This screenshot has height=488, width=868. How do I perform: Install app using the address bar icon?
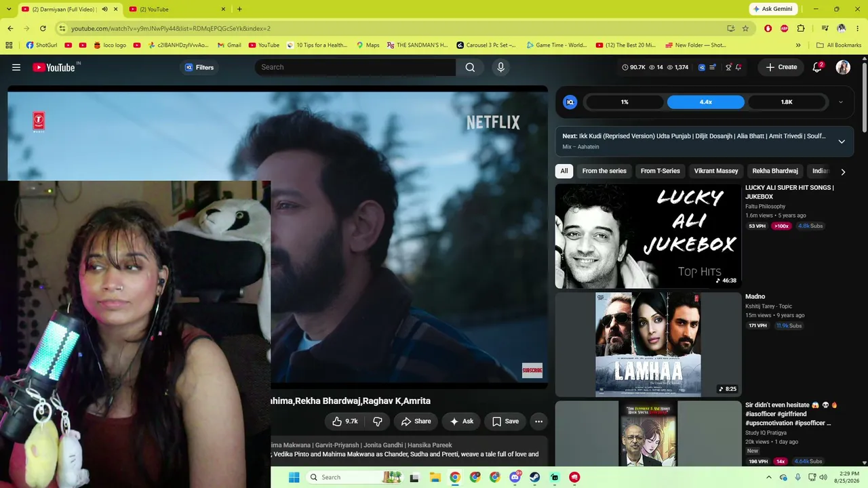pos(730,28)
